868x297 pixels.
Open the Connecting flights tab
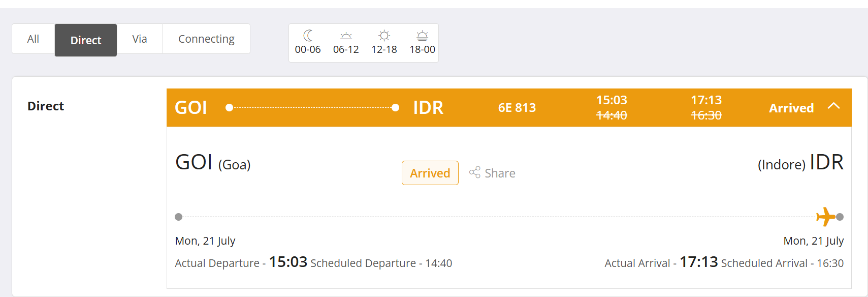(x=206, y=39)
